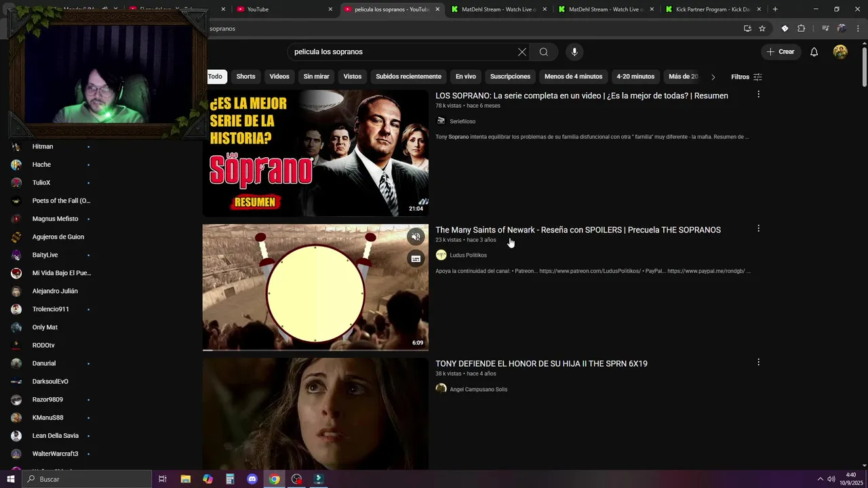Open the Angel Campusano Solis channel avatar
868x488 pixels.
[441, 389]
